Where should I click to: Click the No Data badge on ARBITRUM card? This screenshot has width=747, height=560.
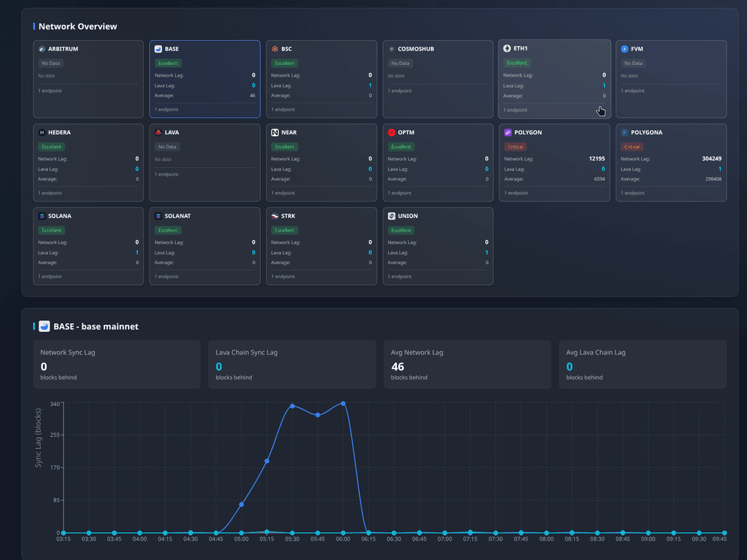pyautogui.click(x=50, y=63)
